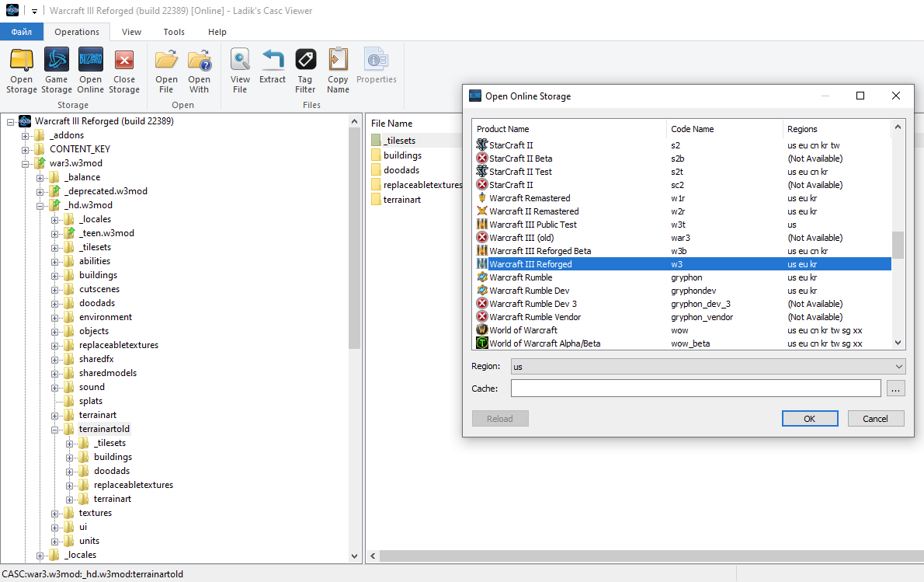Open the Файл menu tab

22,32
